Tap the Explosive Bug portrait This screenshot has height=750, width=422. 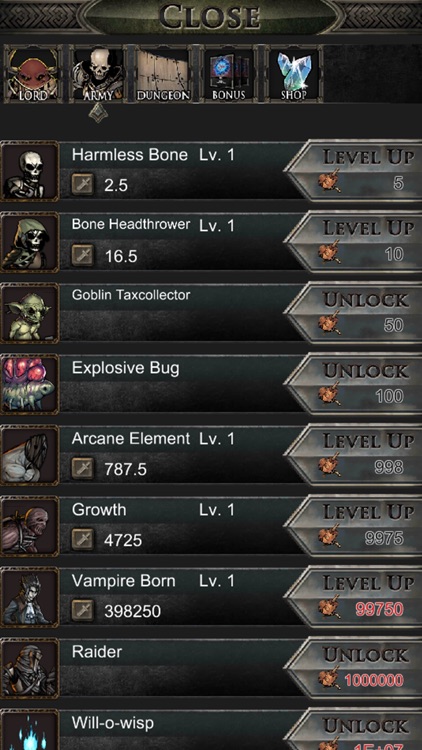[30, 384]
